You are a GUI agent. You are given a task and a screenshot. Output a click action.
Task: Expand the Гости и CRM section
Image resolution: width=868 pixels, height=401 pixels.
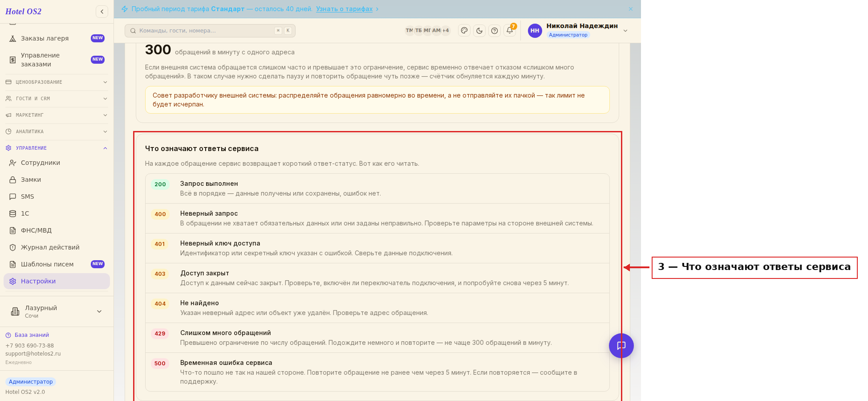point(57,98)
